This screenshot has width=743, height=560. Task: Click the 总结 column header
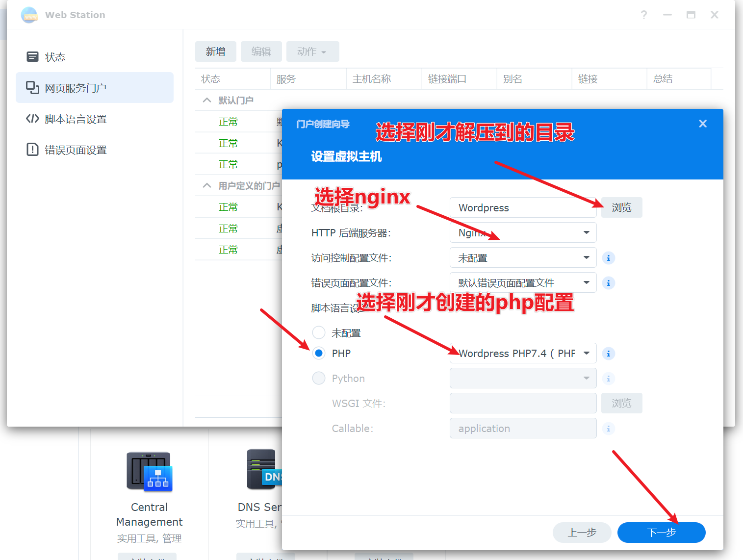pos(679,79)
